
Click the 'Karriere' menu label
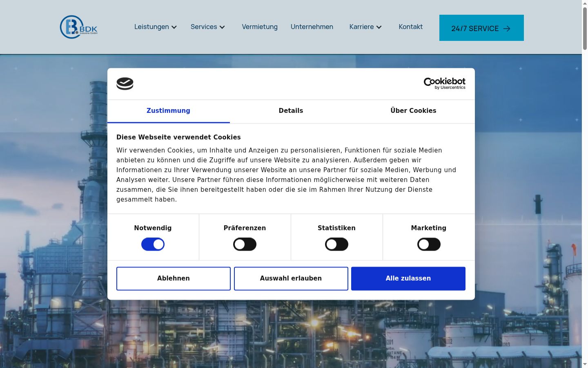click(361, 27)
